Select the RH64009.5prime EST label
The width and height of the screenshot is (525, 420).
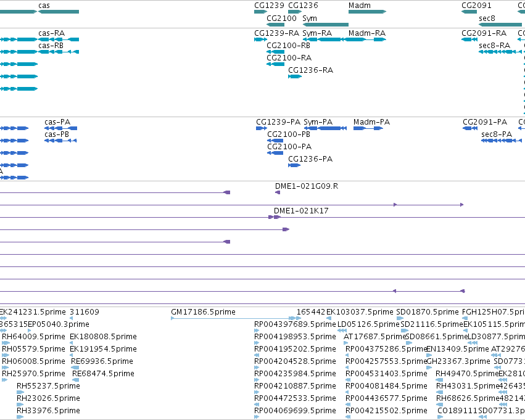[x=33, y=337]
